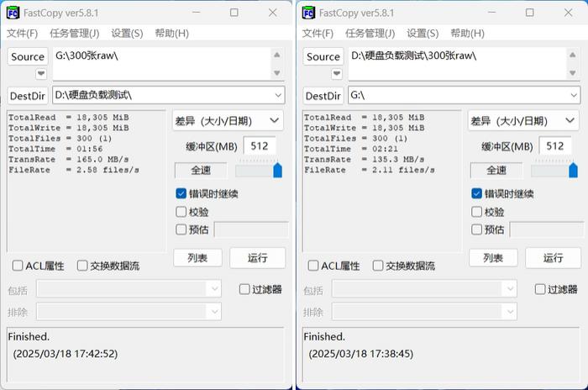Click source field scroll-up arrow in right window

point(572,55)
